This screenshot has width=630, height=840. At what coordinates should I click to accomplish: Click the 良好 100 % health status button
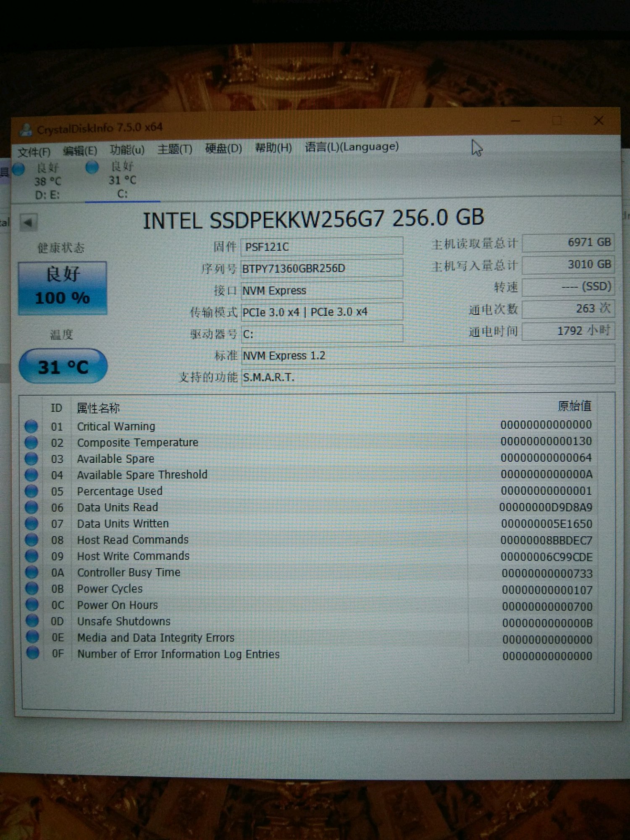63,288
